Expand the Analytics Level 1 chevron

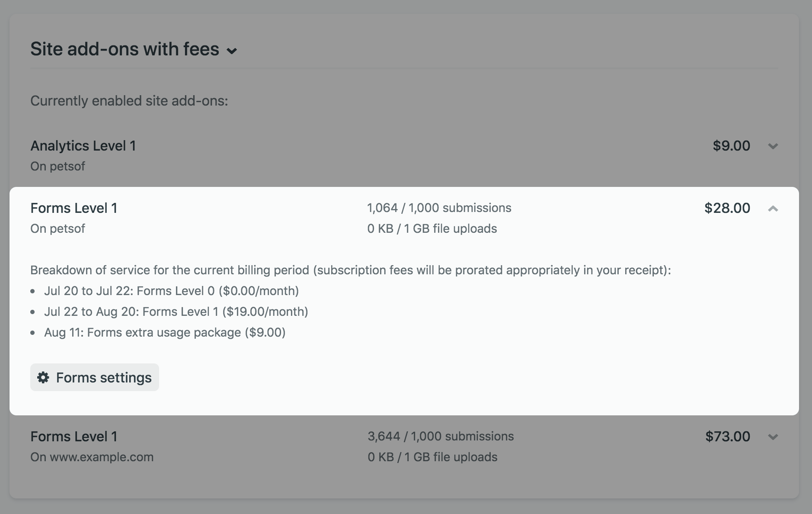[773, 146]
